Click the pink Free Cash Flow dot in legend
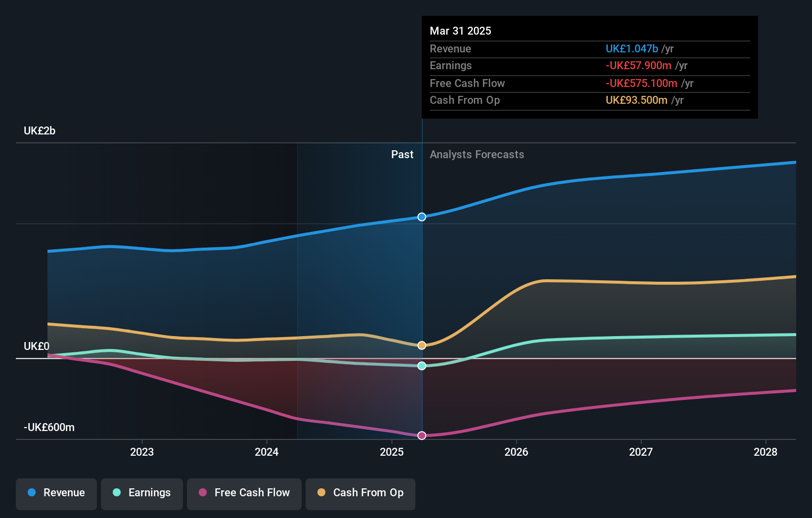The width and height of the screenshot is (812, 518). click(202, 492)
